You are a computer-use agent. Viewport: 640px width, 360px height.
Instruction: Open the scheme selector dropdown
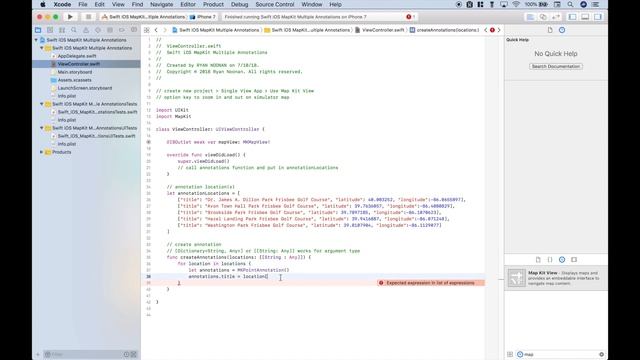tap(143, 17)
